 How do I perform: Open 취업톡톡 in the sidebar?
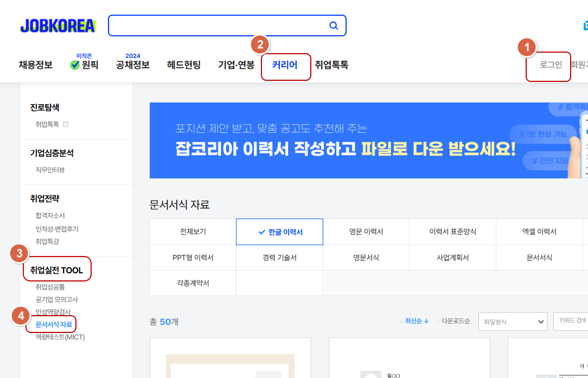[47, 124]
